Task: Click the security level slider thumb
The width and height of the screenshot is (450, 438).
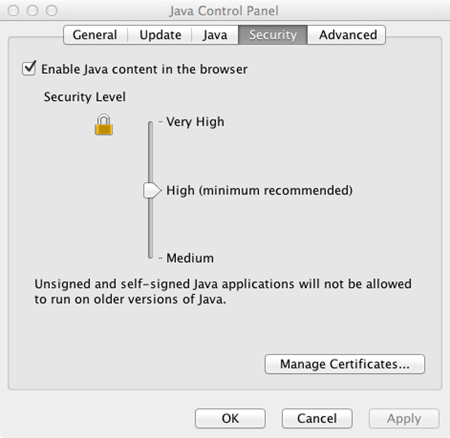Action: [152, 190]
